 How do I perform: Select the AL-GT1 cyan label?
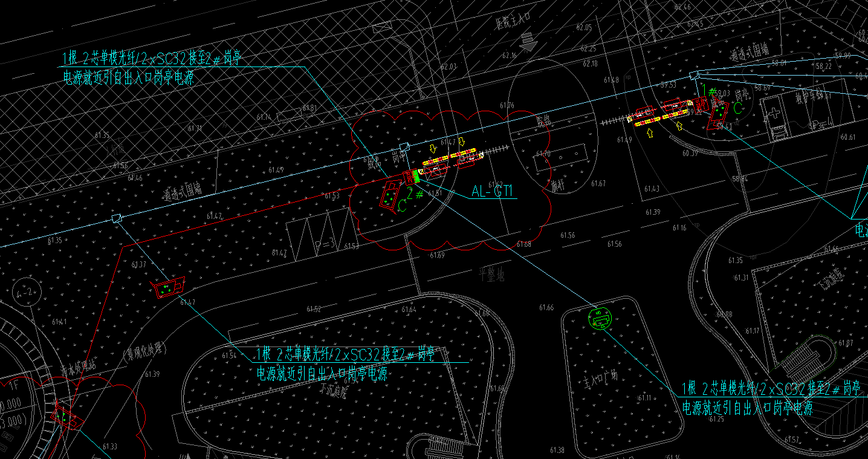click(492, 192)
